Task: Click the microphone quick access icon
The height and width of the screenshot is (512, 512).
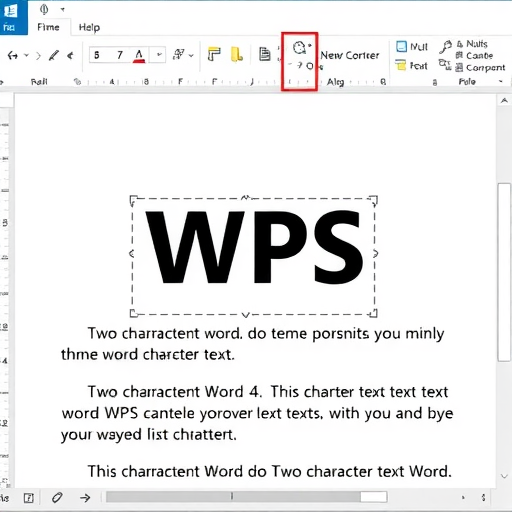Action: pos(44,9)
